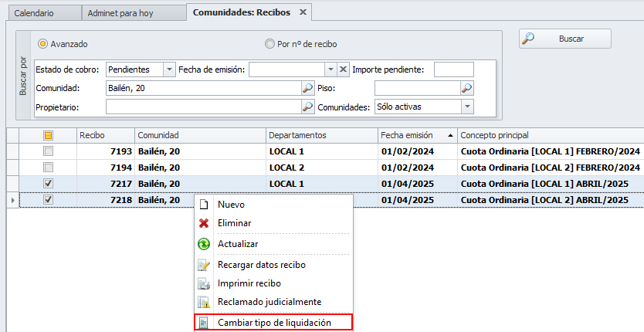Open the Estado de cobro dropdown

click(x=169, y=69)
